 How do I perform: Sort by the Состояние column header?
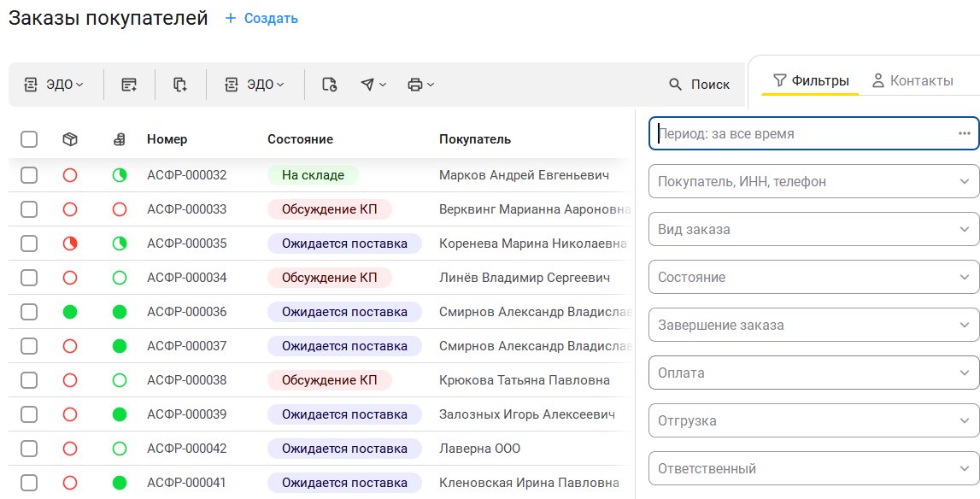[x=300, y=139]
